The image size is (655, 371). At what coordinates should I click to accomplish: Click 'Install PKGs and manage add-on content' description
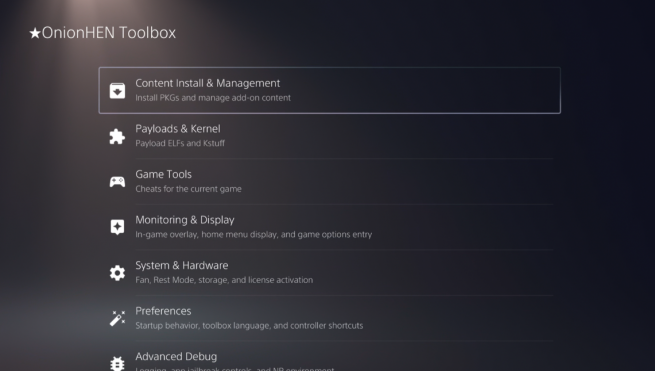213,98
